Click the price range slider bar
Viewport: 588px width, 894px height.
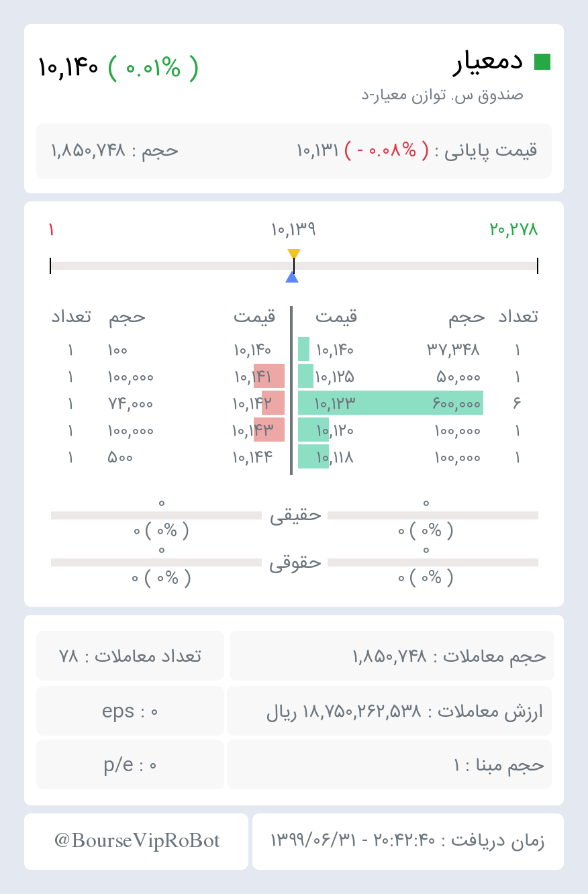[x=294, y=266]
